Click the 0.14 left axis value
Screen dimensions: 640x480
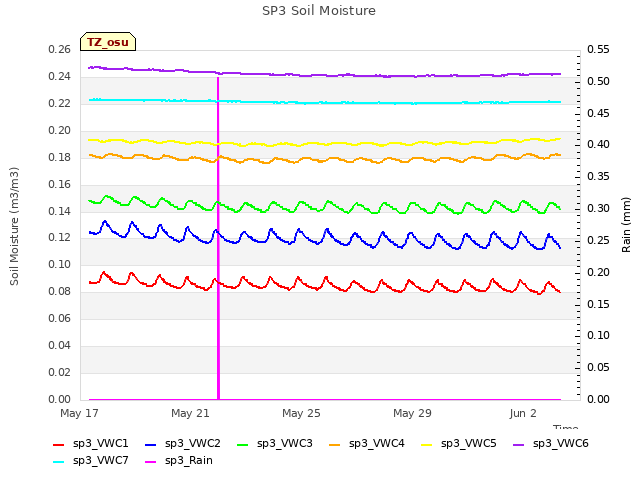click(60, 211)
